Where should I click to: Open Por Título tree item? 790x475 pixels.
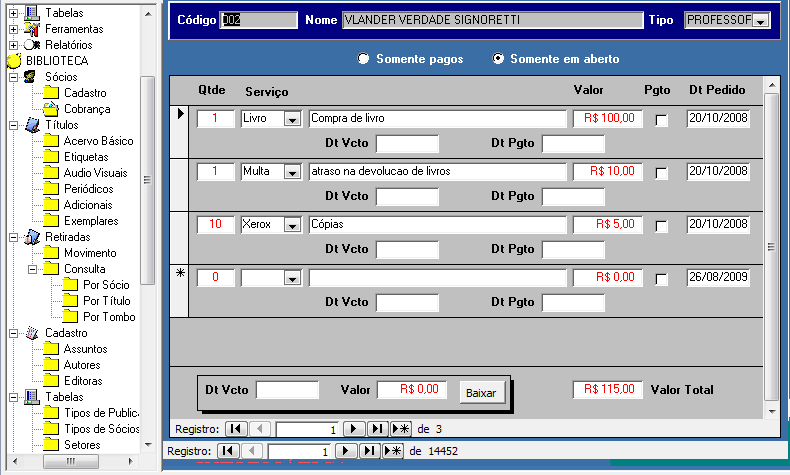107,301
